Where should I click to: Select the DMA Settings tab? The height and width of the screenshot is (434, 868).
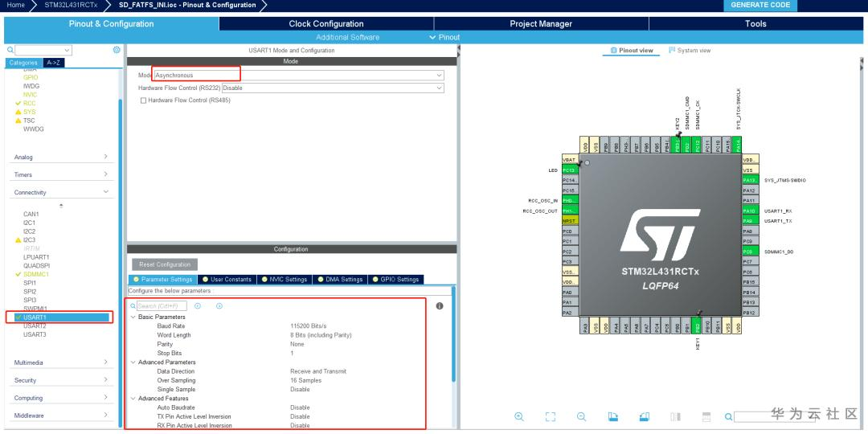(x=341, y=280)
